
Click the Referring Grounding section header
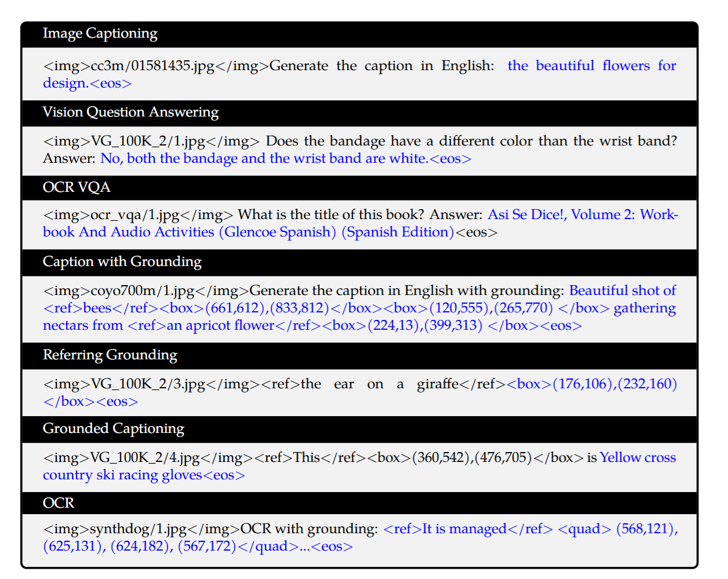pos(110,355)
